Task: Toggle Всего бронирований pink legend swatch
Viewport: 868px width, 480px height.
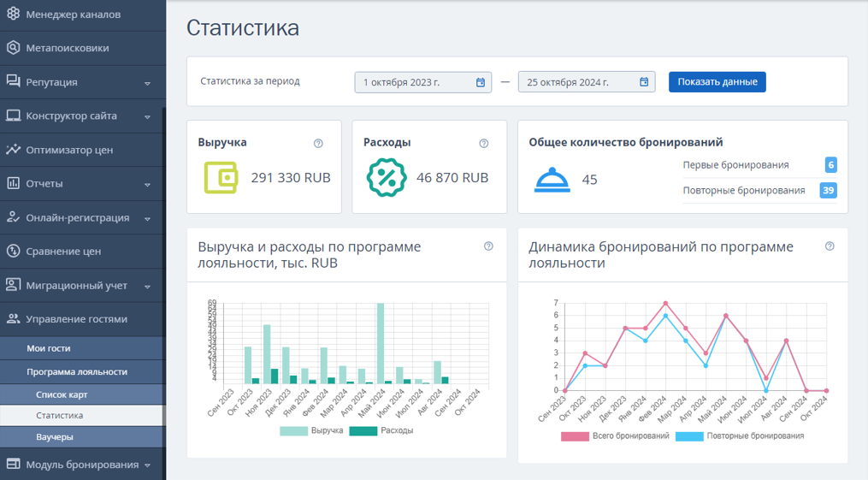Action: pos(575,436)
